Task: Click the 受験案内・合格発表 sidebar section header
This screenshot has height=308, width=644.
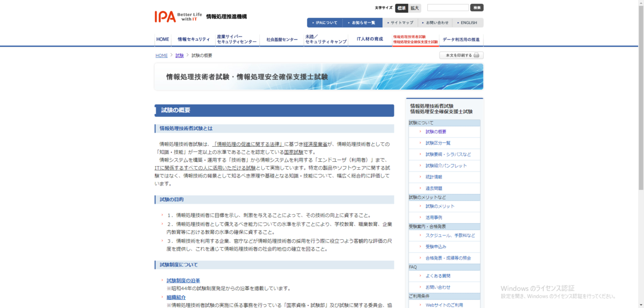Action: pyautogui.click(x=444, y=227)
